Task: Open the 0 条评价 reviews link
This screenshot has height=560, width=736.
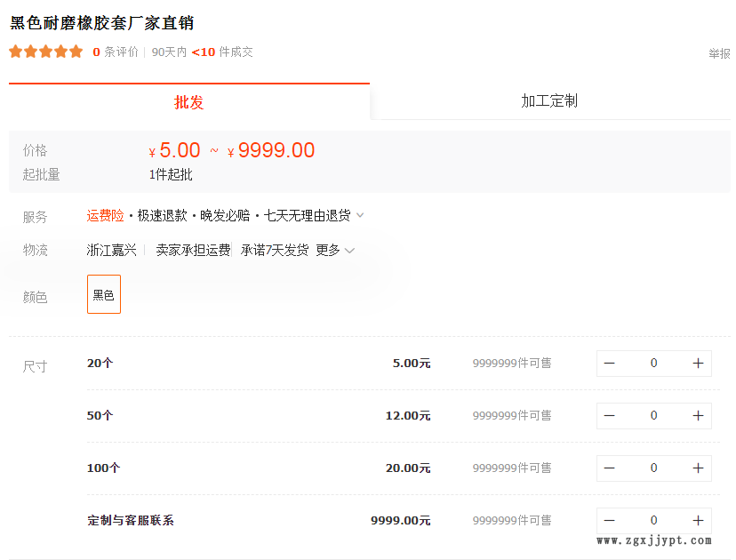Action: [116, 52]
